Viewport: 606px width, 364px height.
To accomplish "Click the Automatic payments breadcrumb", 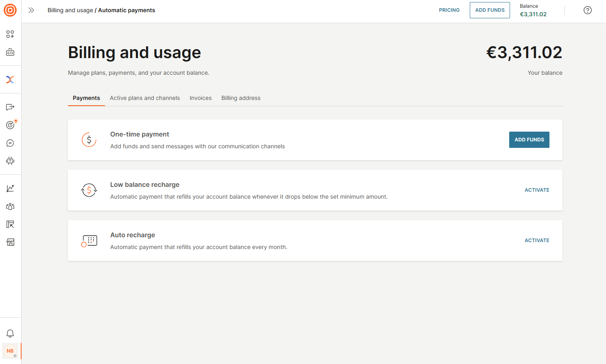I will 126,10.
